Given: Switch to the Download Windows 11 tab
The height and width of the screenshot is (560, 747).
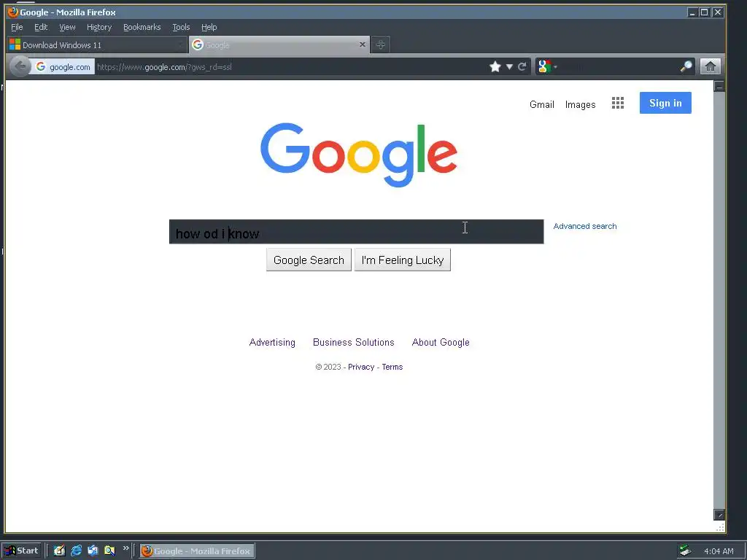Looking at the screenshot, I should coord(97,44).
